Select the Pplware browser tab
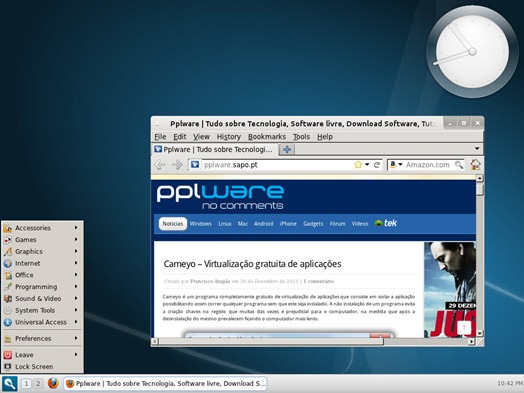This screenshot has height=393, width=524. (215, 149)
